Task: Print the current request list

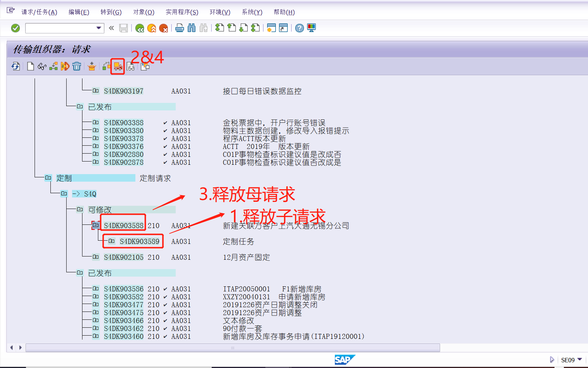Action: pos(180,28)
